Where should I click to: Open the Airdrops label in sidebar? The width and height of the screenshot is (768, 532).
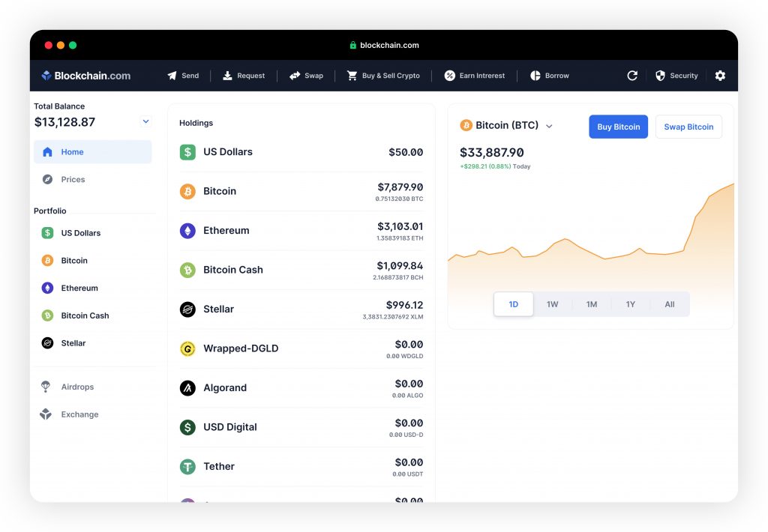[77, 387]
